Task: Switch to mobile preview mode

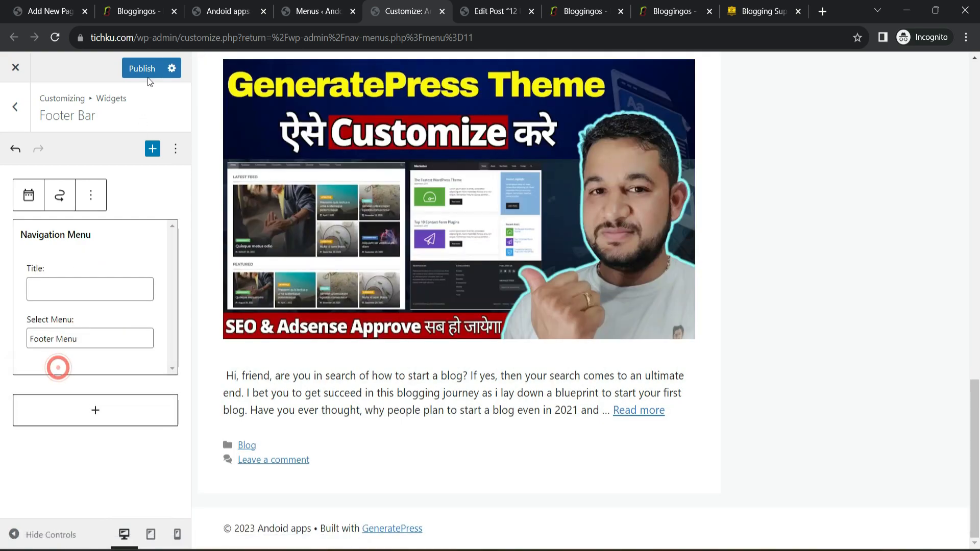Action: pyautogui.click(x=177, y=534)
